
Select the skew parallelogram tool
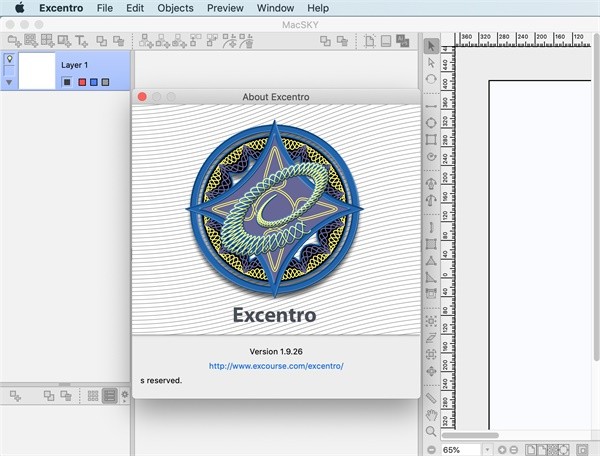tap(431, 338)
